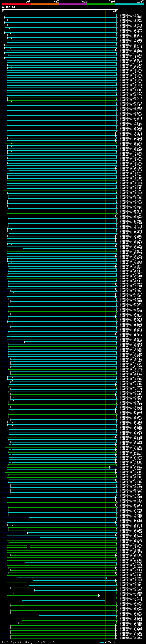Click arrowhead ending the UniRef100_Q4U6T4 alignment
This screenshot has height=644, width=146.
pos(104,600)
